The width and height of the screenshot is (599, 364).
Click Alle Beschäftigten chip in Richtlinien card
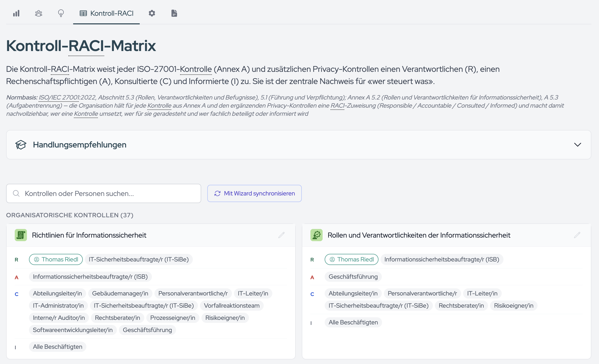[58, 347]
